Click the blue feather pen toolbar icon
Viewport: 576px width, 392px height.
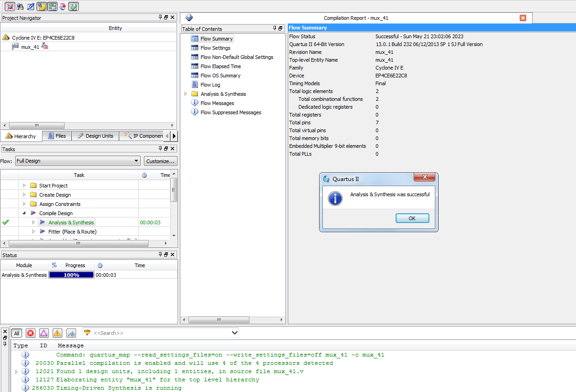30,6
